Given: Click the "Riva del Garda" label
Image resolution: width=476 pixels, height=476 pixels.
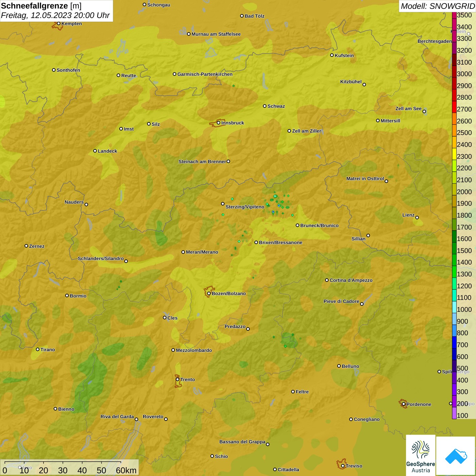Looking at the screenshot, I should point(117,417).
